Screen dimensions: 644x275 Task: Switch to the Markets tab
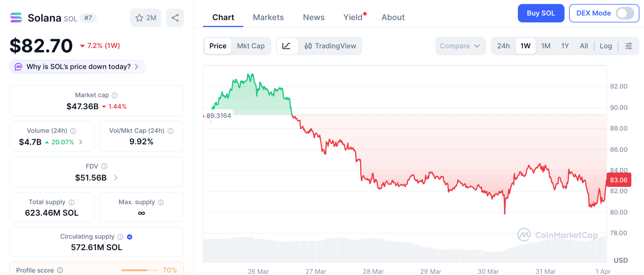(268, 17)
